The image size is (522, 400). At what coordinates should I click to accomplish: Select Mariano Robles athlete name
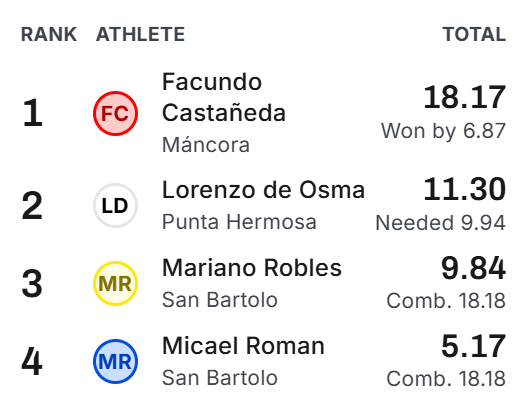[252, 268]
